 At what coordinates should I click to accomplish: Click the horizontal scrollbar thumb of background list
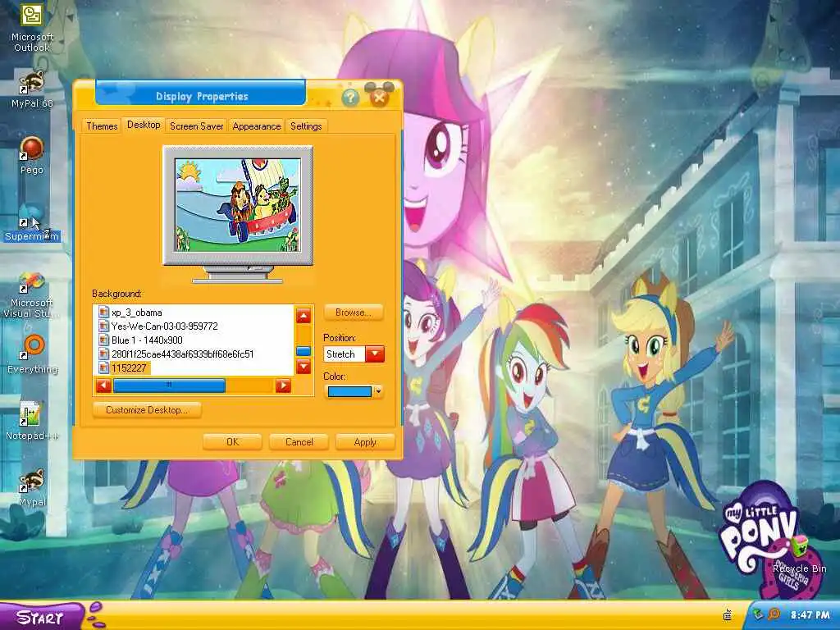click(x=169, y=386)
